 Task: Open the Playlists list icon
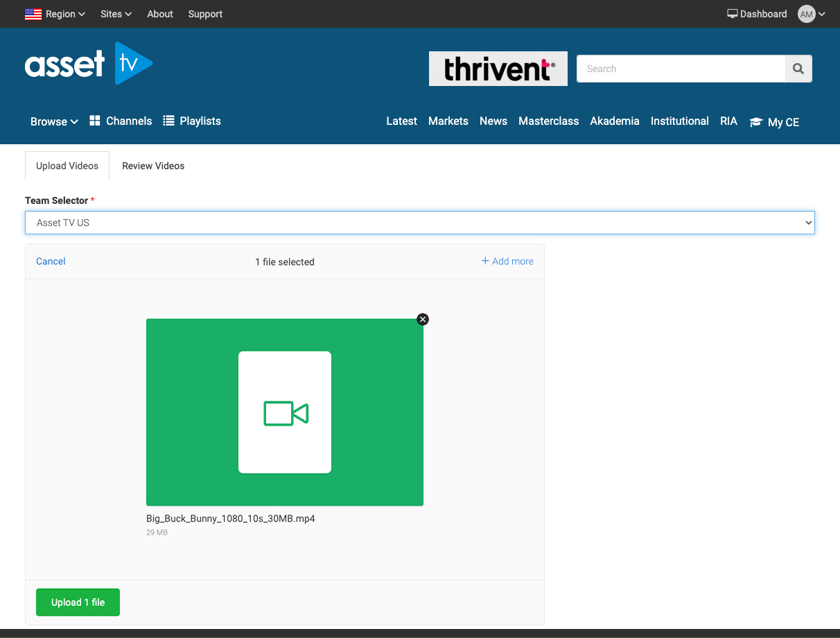pos(168,121)
